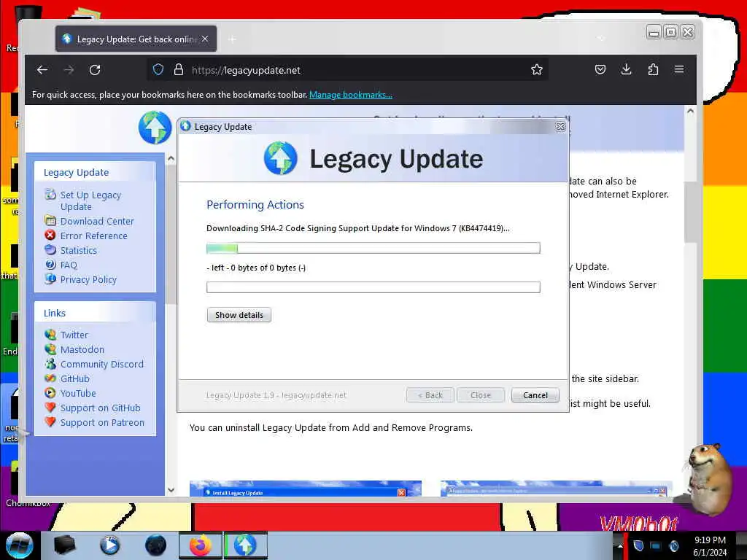Viewport: 747px width, 560px height.
Task: Click the second empty progress bar
Action: pyautogui.click(x=373, y=287)
